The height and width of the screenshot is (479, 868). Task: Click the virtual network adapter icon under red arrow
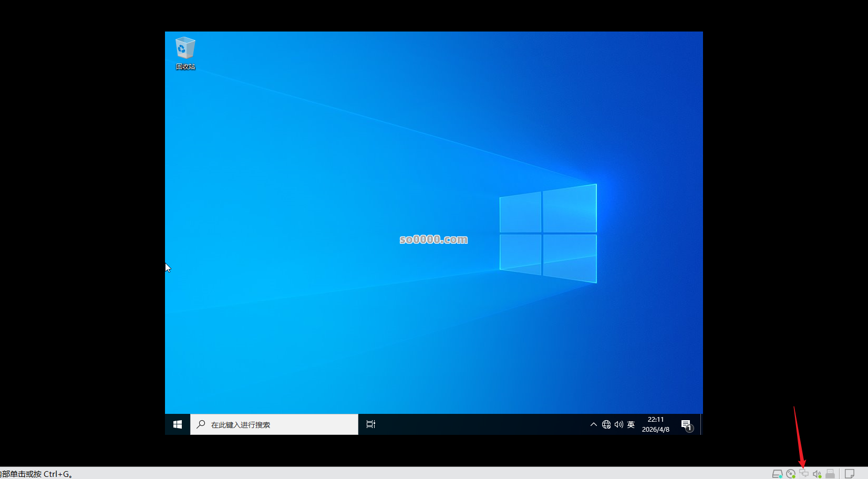tap(804, 473)
